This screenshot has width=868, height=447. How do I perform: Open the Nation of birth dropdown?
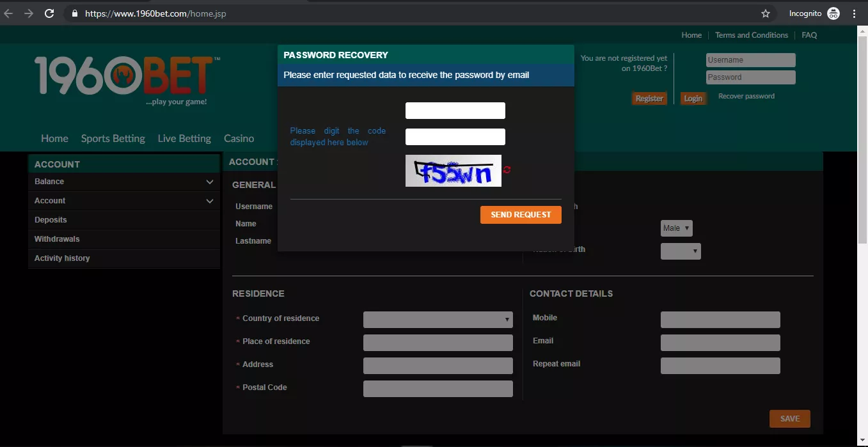680,251
